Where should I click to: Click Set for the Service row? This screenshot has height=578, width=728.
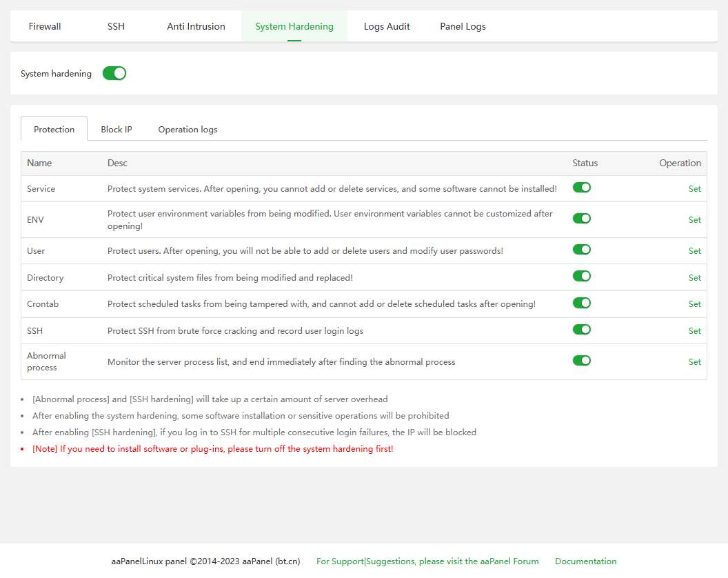[x=694, y=188]
